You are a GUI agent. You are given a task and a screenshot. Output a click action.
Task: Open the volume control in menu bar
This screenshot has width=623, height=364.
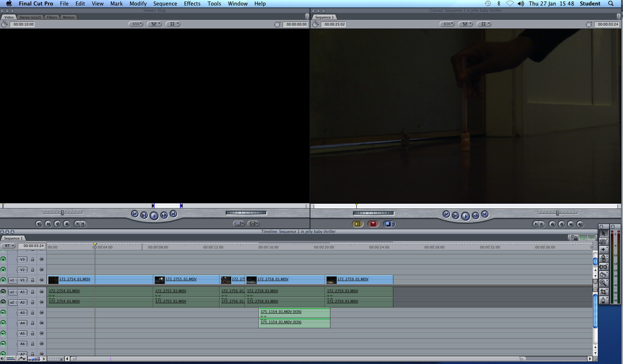[x=521, y=4]
